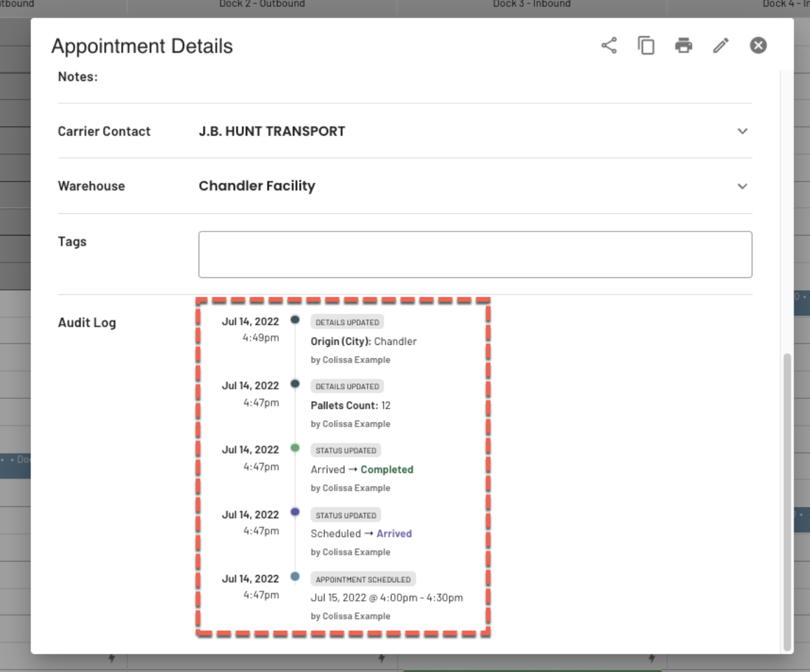810x672 pixels.
Task: Edit the appointment with pencil icon
Action: pyautogui.click(x=721, y=45)
